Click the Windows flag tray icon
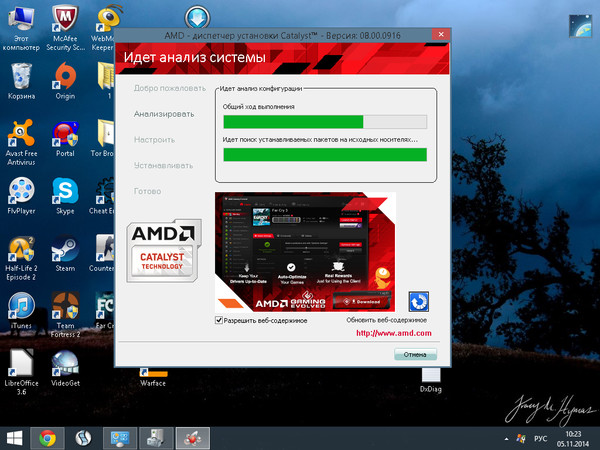Screen dimensions: 600x450 pos(521,439)
